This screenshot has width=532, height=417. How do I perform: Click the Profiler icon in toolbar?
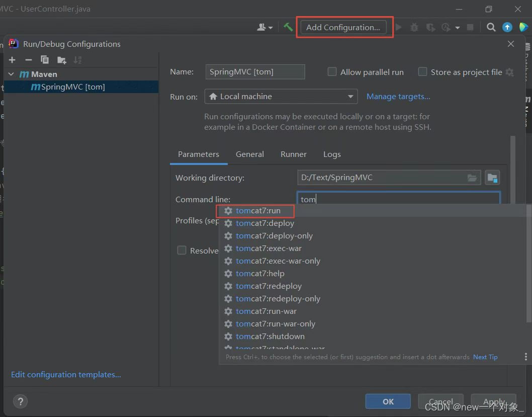click(446, 27)
